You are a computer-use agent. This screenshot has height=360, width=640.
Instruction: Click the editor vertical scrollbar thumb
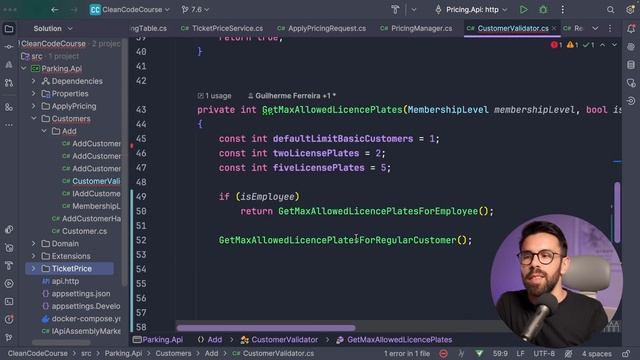tap(617, 212)
